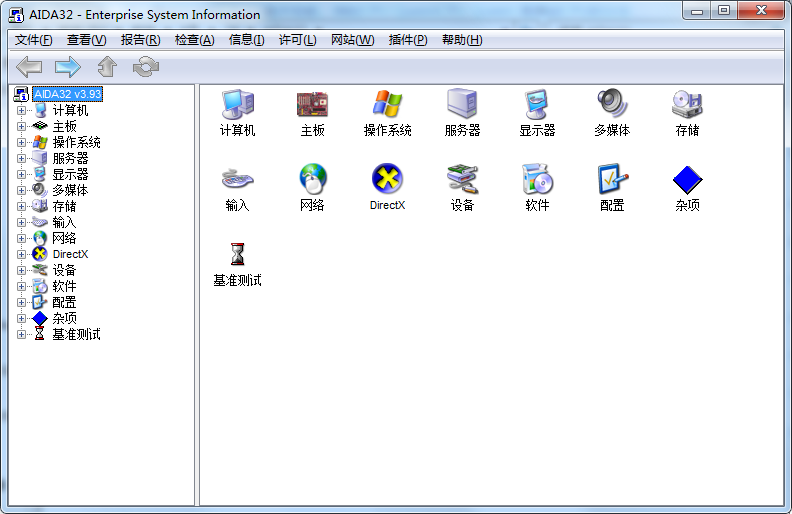Open the 插件(P) menu

coord(408,40)
